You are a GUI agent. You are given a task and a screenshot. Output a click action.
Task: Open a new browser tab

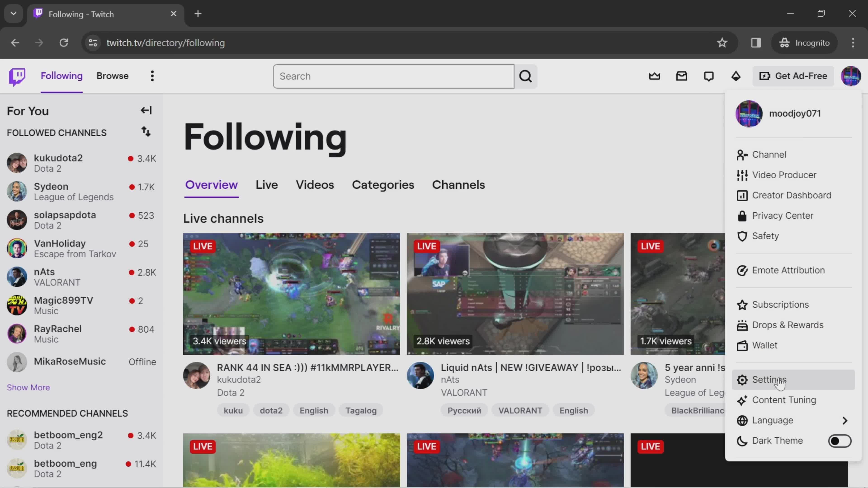[198, 14]
